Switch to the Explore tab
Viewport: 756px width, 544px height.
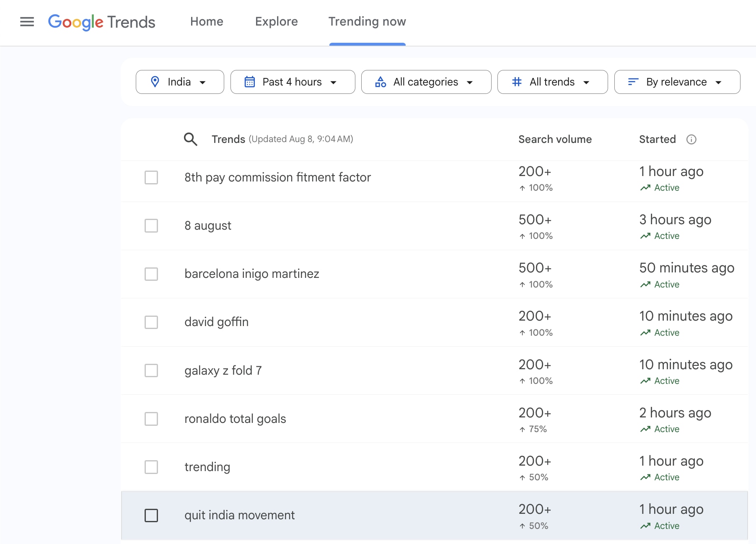pyautogui.click(x=276, y=22)
